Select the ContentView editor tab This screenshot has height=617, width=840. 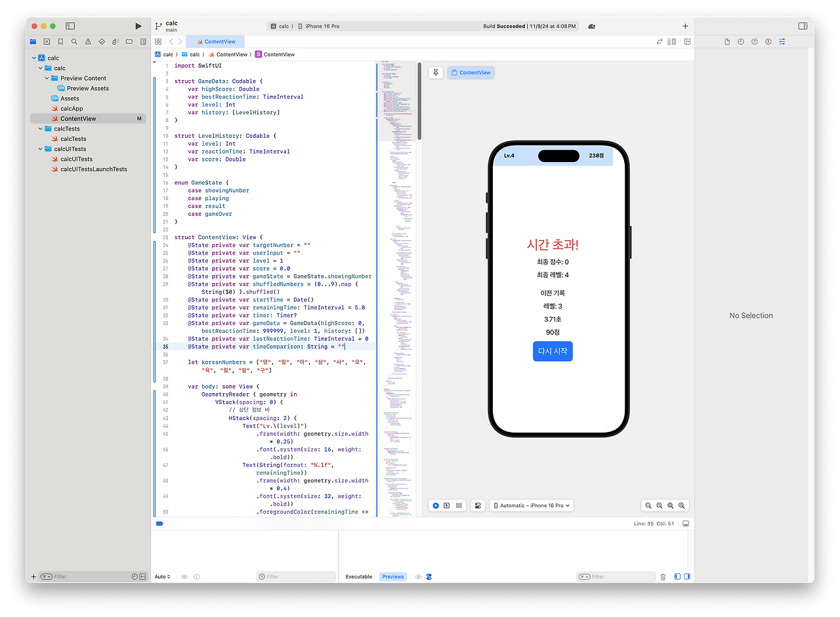pos(215,41)
